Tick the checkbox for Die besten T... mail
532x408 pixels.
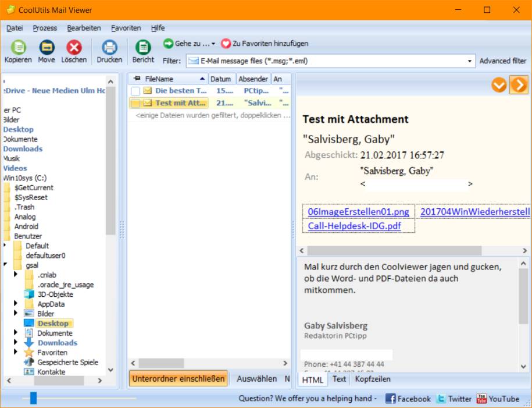[x=135, y=91]
